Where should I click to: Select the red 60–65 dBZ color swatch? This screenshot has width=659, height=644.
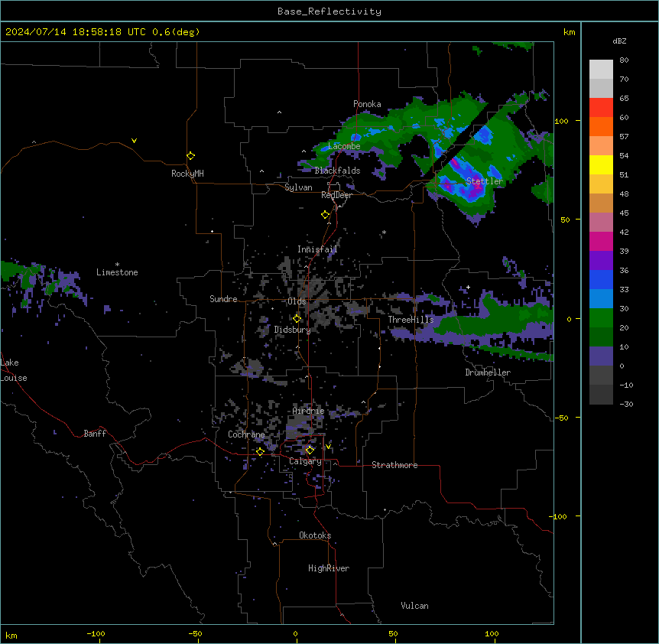601,108
